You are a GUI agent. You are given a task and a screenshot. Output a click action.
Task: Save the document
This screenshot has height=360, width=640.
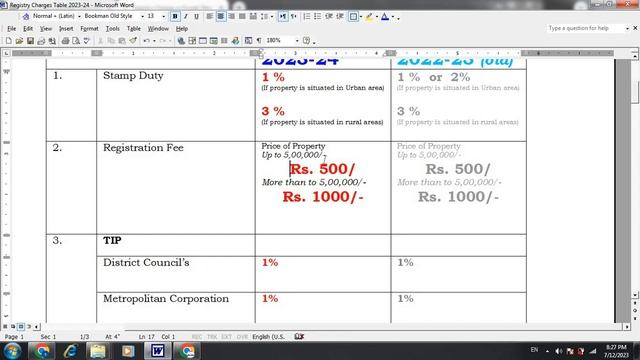30,40
